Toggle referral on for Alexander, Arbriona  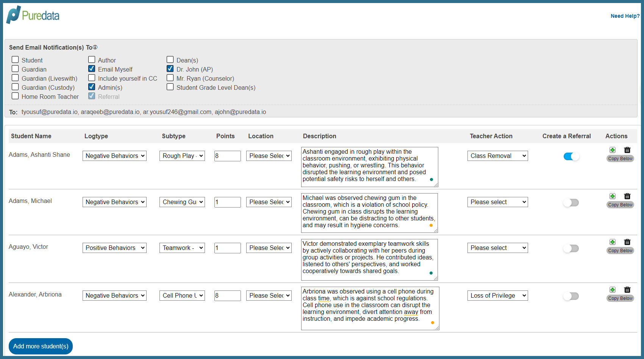[x=571, y=296]
